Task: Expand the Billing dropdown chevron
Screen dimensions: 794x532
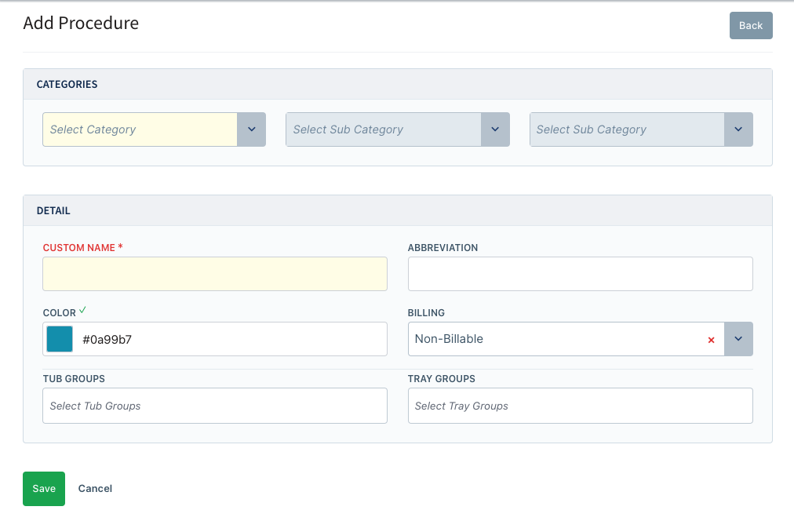Action: [x=738, y=339]
